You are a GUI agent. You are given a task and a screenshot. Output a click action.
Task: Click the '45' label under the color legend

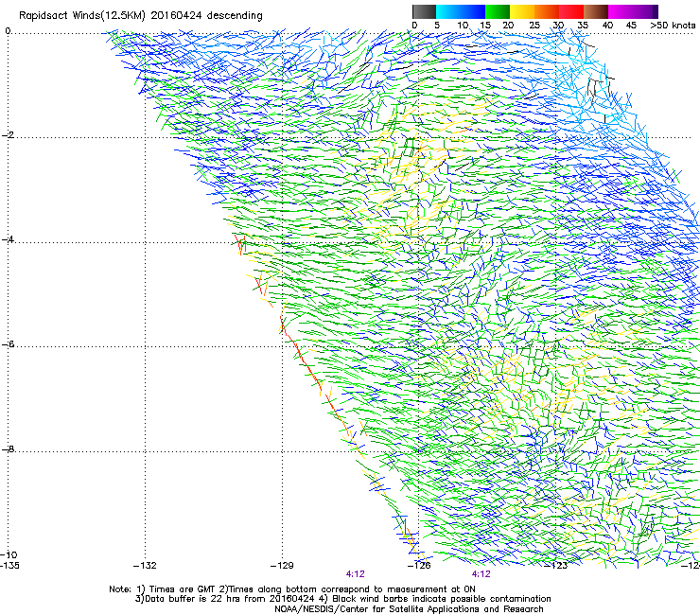point(631,26)
